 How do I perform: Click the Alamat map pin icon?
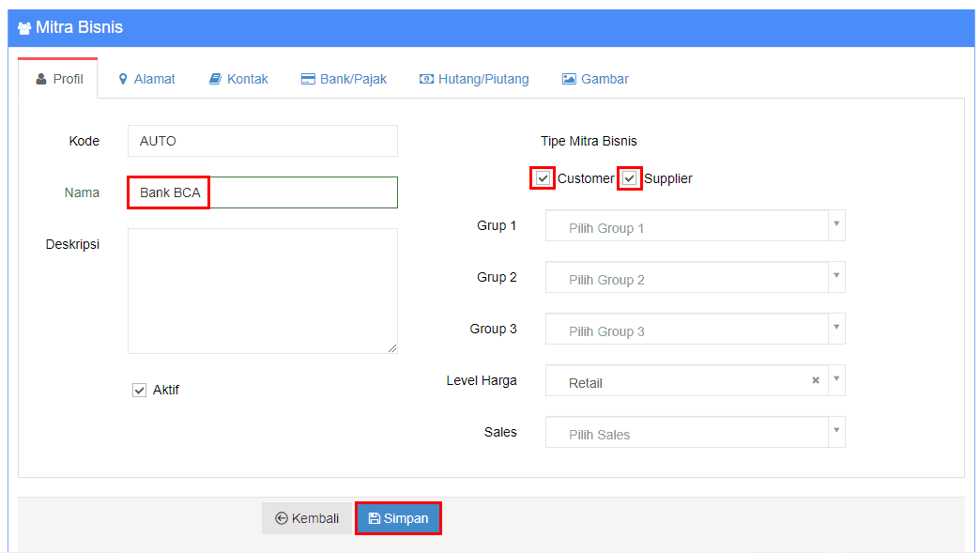coord(123,79)
